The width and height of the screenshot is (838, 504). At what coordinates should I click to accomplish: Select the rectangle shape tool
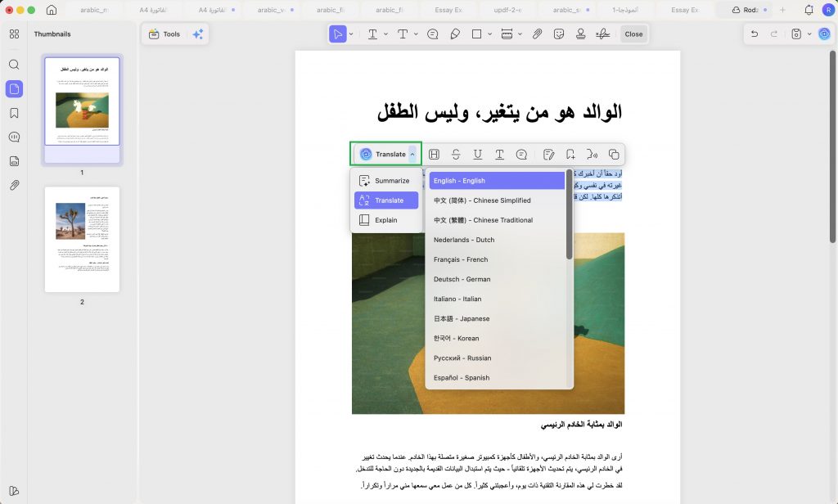(477, 34)
